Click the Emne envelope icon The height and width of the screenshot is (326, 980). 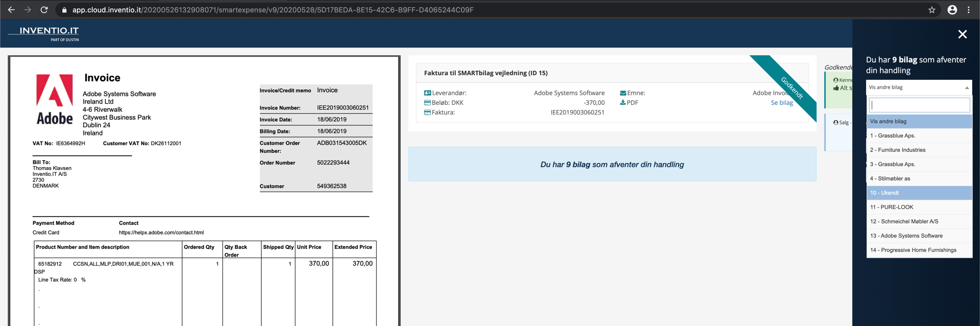click(x=623, y=93)
